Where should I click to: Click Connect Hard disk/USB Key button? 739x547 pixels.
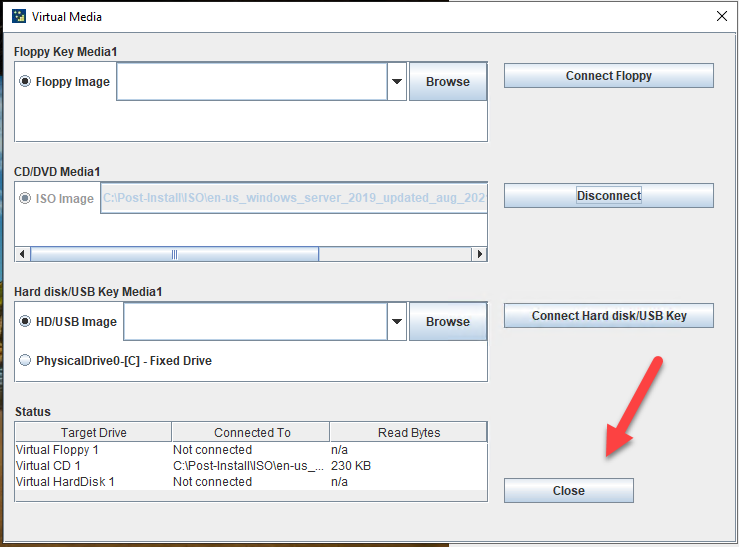[608, 316]
